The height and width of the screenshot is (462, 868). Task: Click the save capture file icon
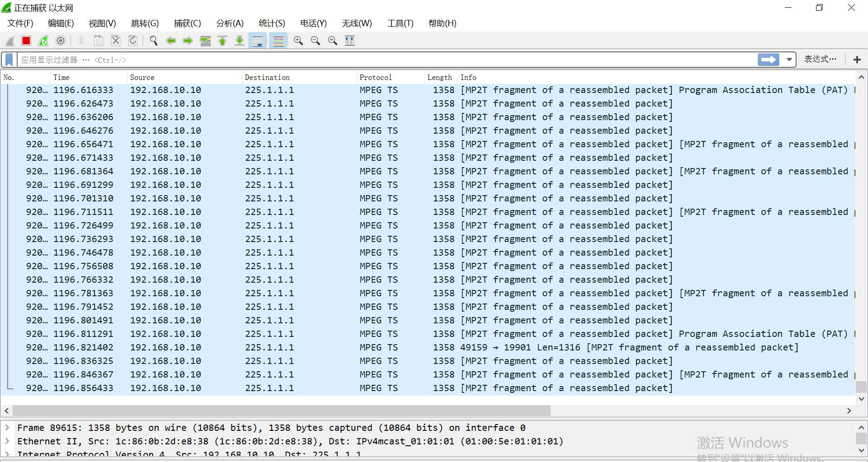coord(98,41)
